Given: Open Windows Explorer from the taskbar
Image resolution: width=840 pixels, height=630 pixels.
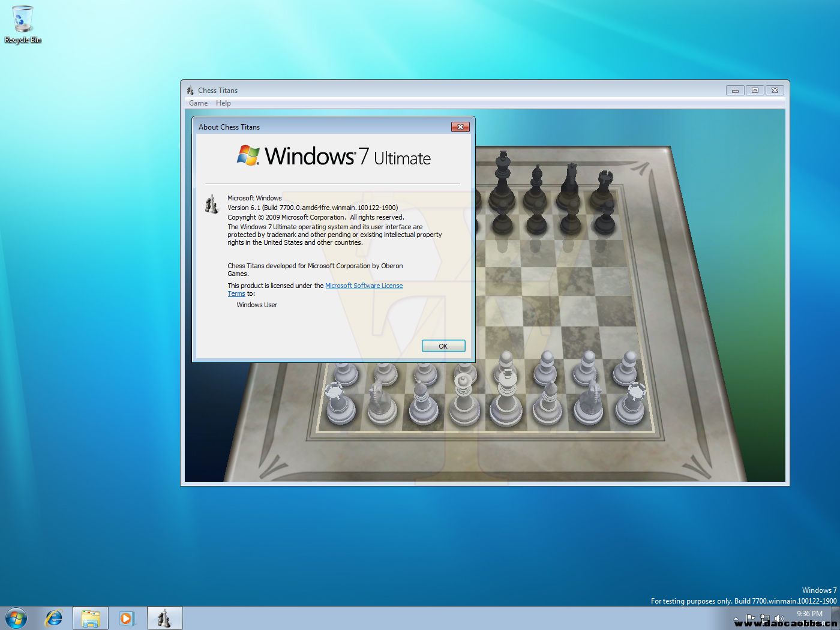Looking at the screenshot, I should [91, 618].
